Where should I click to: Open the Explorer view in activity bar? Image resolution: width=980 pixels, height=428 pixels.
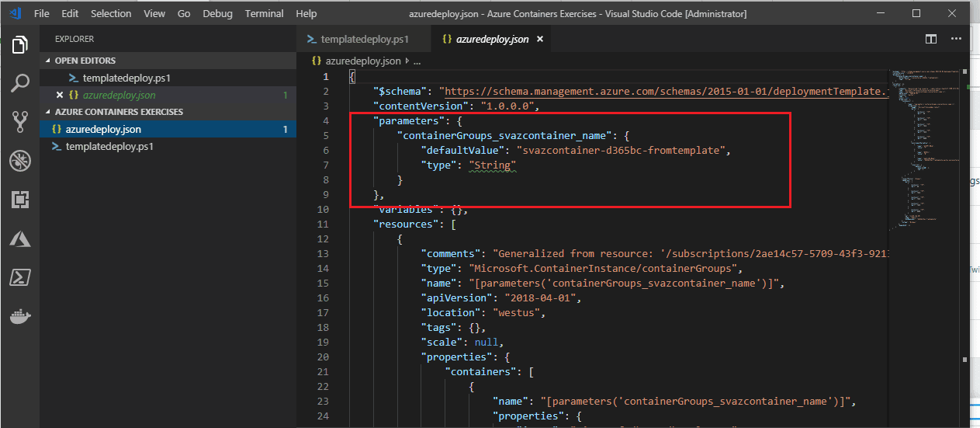pos(19,45)
